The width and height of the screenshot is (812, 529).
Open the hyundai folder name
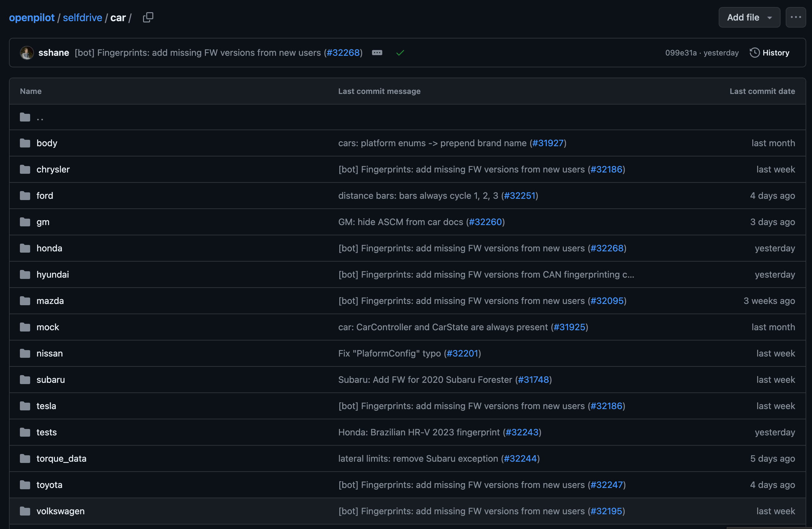pos(53,274)
